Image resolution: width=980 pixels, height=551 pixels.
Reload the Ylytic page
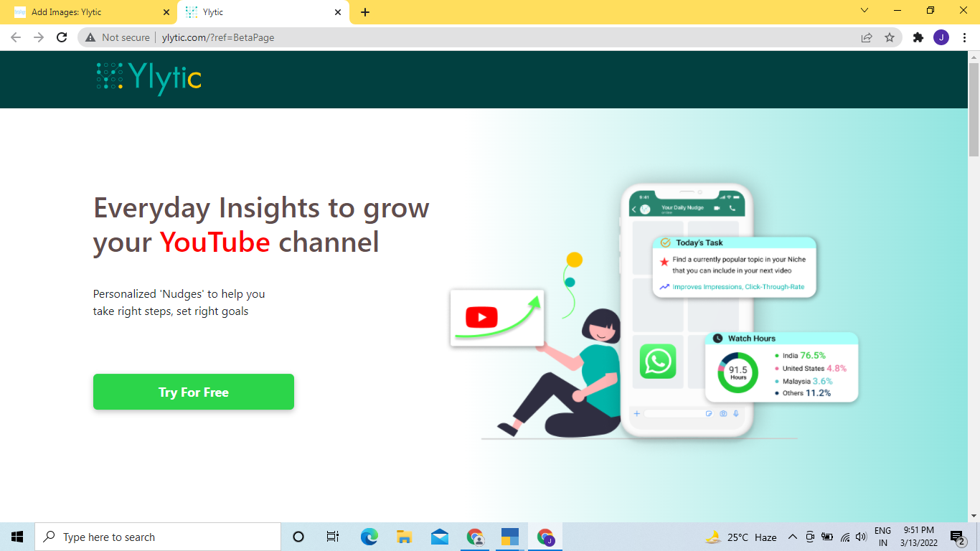[x=62, y=37]
